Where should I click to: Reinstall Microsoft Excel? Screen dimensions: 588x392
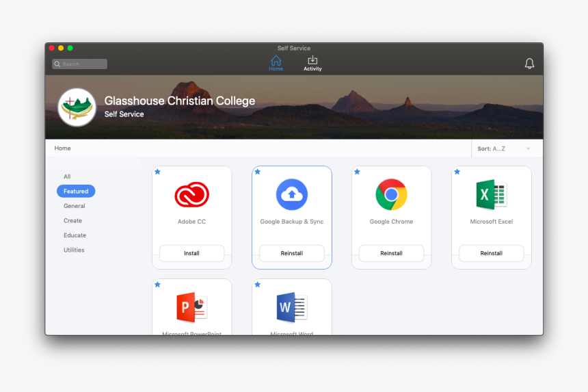coord(491,253)
